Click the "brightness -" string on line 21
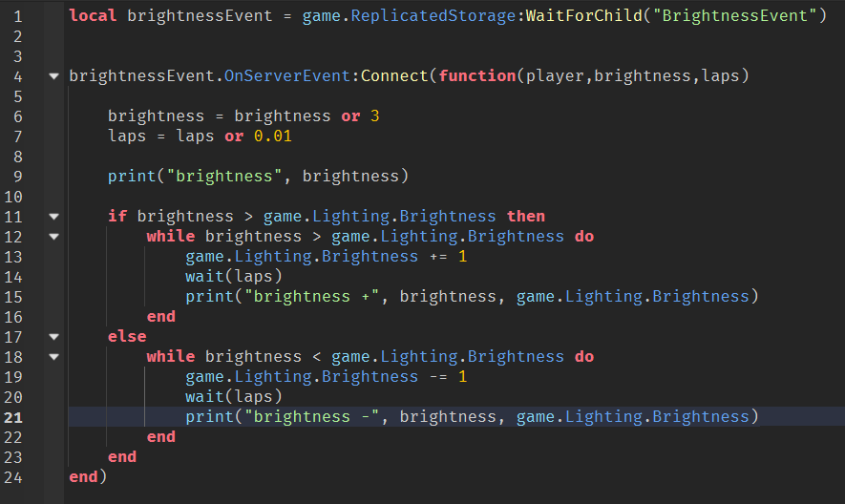 click(311, 417)
